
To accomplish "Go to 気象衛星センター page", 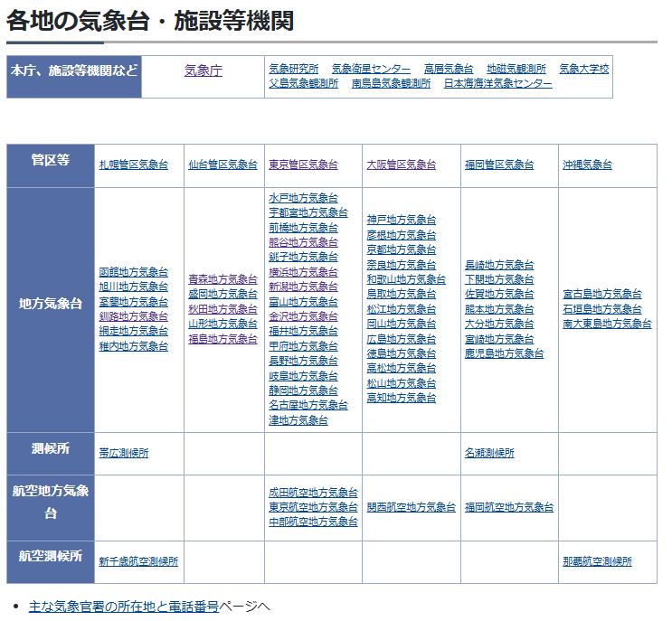I will click(x=371, y=69).
